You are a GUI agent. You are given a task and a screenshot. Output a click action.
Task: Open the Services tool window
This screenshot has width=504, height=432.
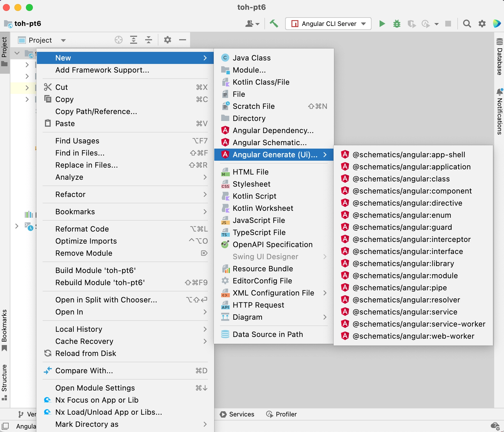click(237, 414)
